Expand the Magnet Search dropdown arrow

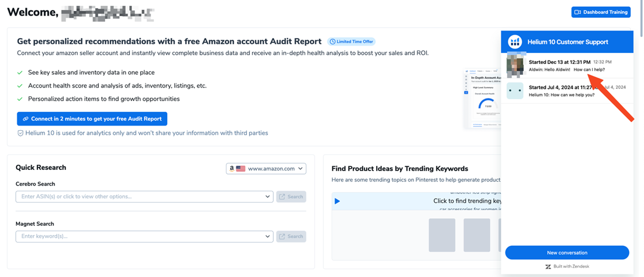tap(268, 236)
